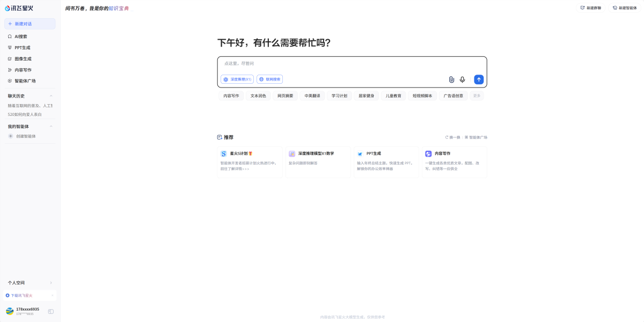Refresh recommendations with 换一换
The width and height of the screenshot is (644, 322).
[x=453, y=137]
